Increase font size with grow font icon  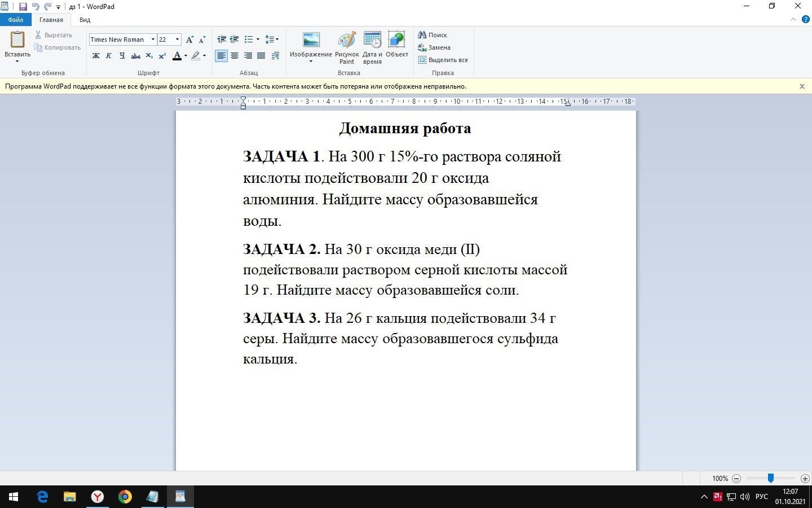click(x=189, y=40)
